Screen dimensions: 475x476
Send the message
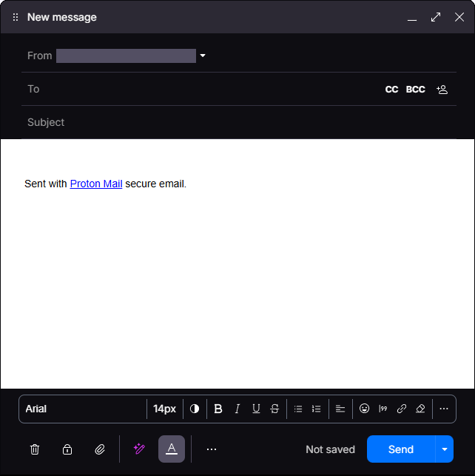point(401,449)
